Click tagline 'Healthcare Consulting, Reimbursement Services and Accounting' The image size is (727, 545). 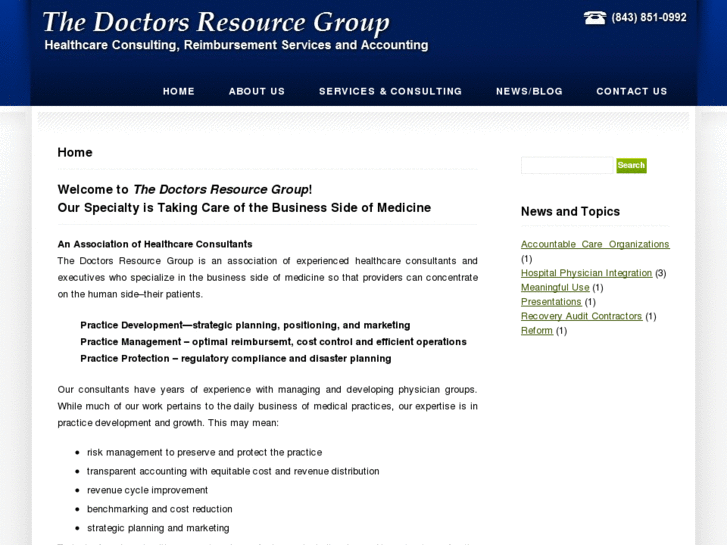236,45
